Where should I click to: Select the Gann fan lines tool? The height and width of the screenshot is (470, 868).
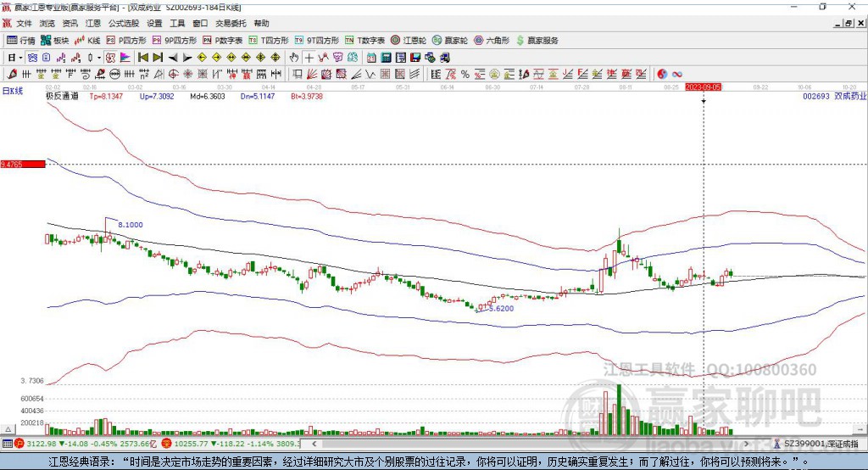tap(312, 75)
